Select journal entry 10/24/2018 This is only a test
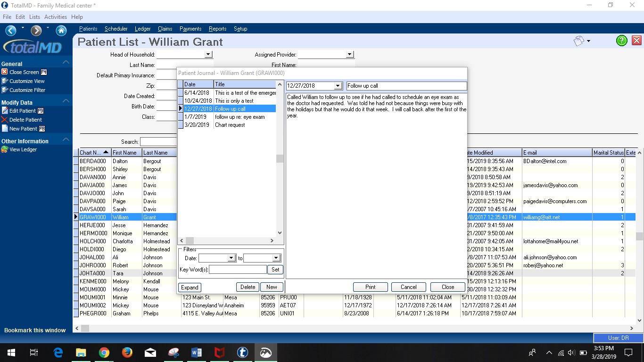This screenshot has height=362, width=644. point(227,101)
